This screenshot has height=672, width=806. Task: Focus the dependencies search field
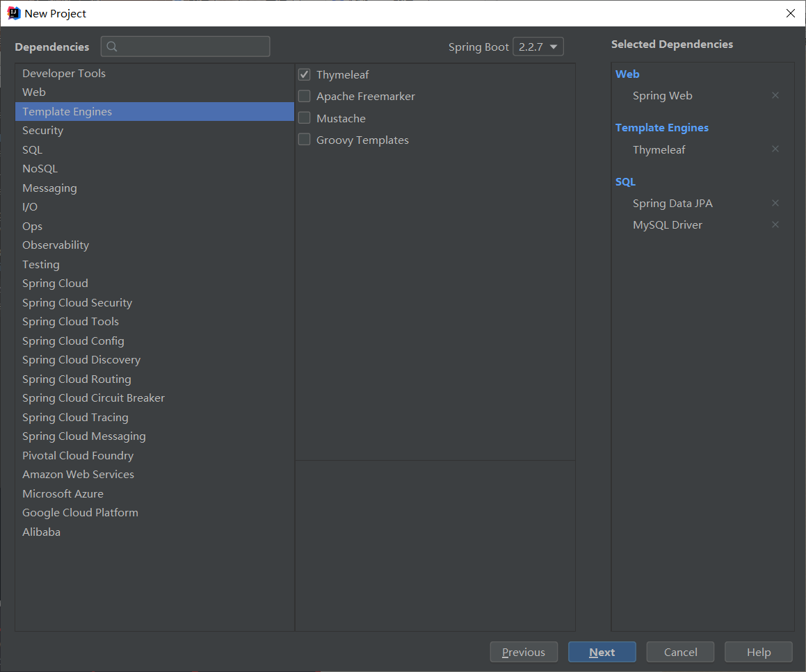[186, 47]
